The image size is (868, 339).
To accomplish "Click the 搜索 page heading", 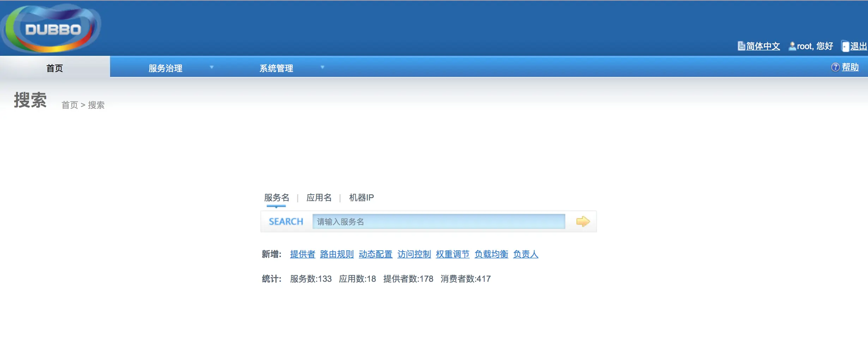I will click(30, 100).
